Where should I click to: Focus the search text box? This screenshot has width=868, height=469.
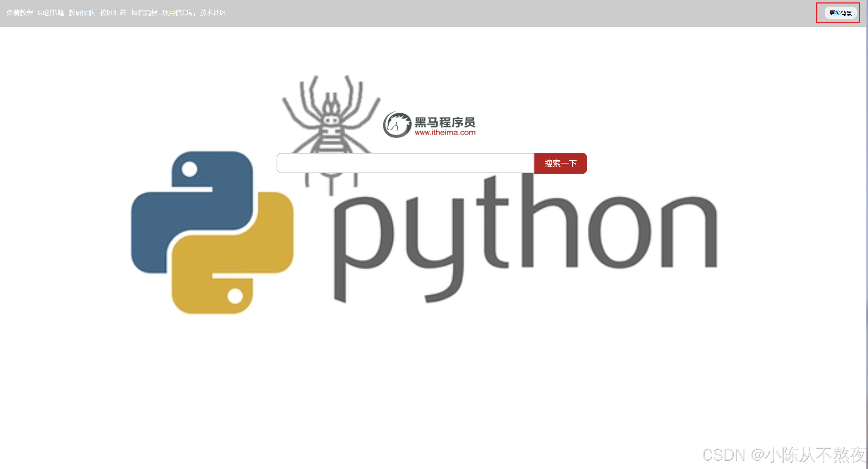coord(405,163)
